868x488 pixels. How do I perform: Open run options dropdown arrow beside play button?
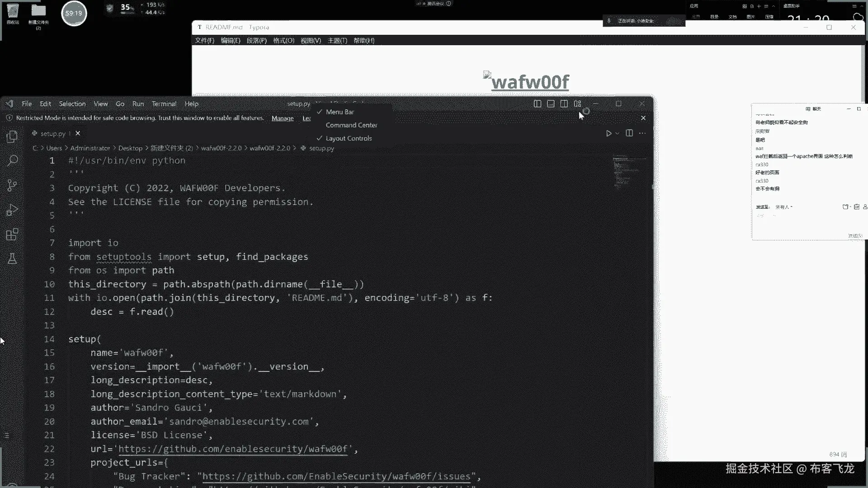click(617, 133)
